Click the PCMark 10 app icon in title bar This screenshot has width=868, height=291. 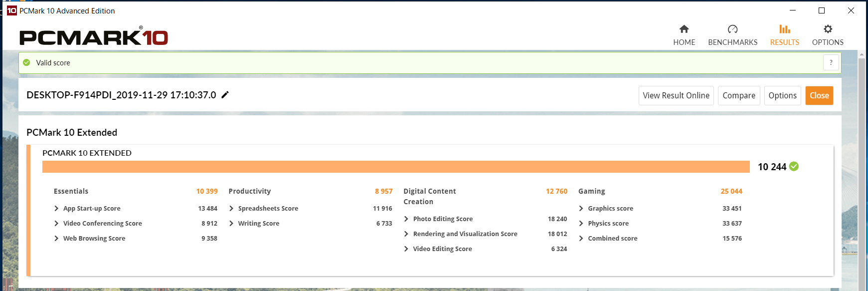point(11,10)
